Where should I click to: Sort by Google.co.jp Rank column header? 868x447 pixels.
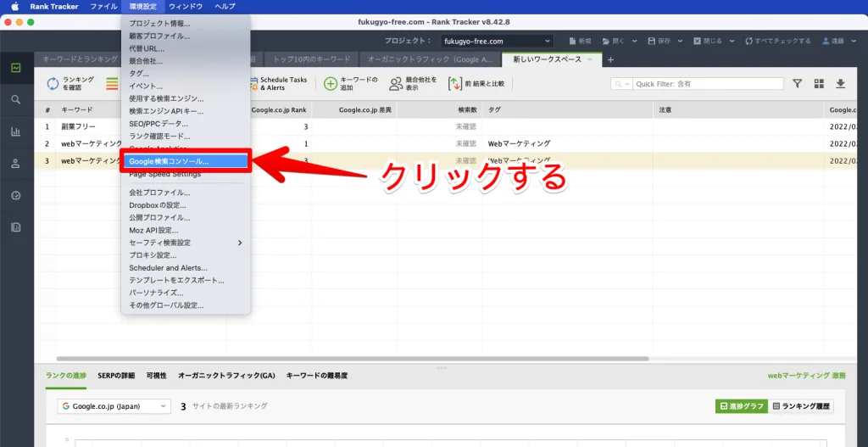point(278,109)
